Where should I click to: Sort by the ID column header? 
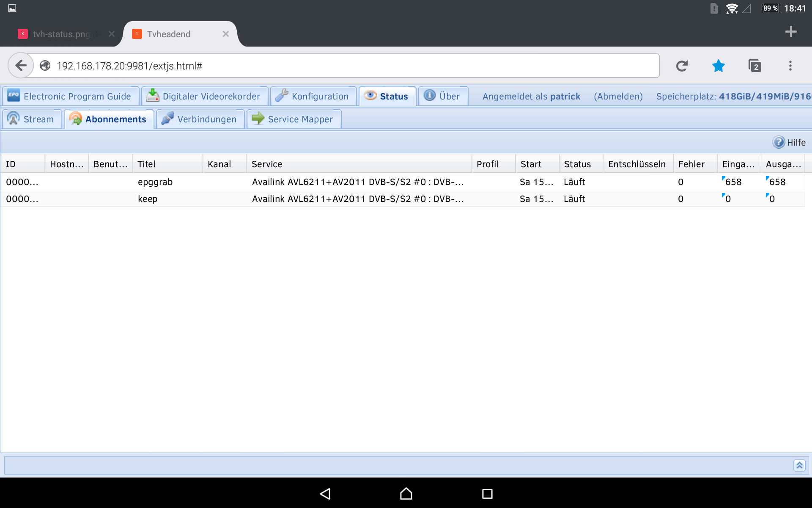(x=23, y=164)
